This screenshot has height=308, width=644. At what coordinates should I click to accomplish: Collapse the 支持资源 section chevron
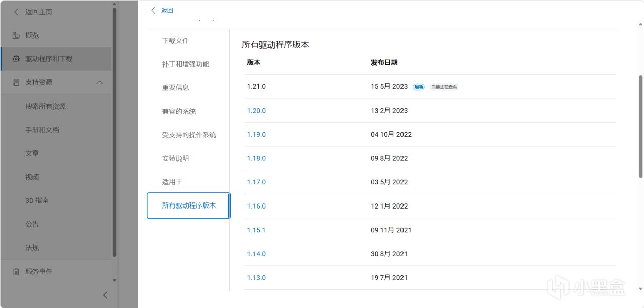pos(100,82)
